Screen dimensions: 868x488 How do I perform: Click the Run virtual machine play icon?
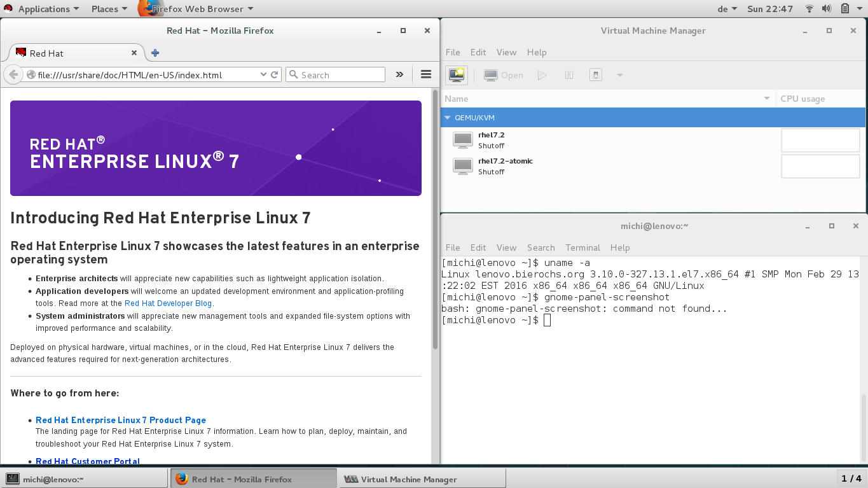[x=542, y=75]
